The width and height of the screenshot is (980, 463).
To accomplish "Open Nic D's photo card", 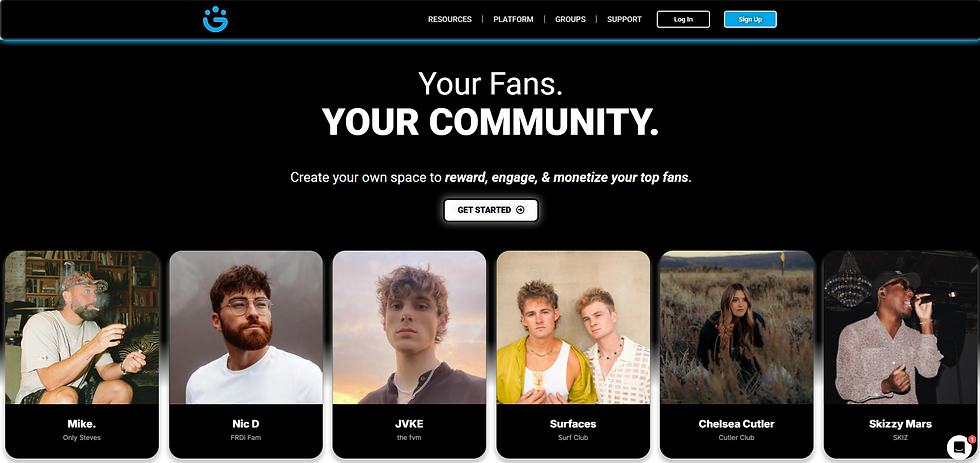I will coord(246,355).
